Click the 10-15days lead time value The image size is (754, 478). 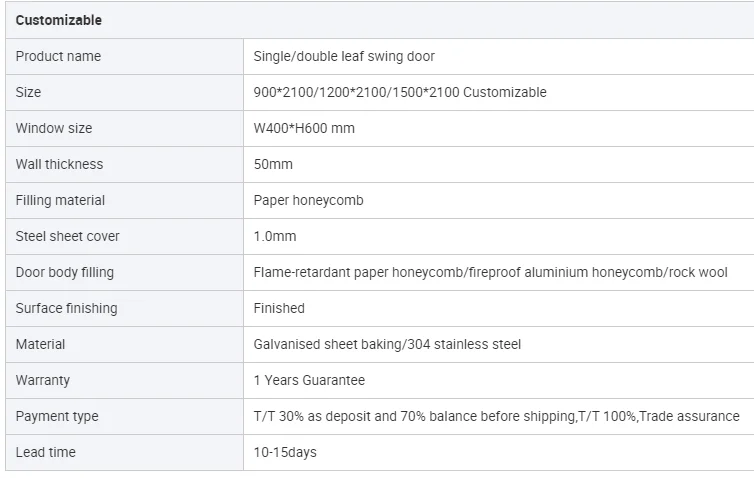click(x=285, y=452)
